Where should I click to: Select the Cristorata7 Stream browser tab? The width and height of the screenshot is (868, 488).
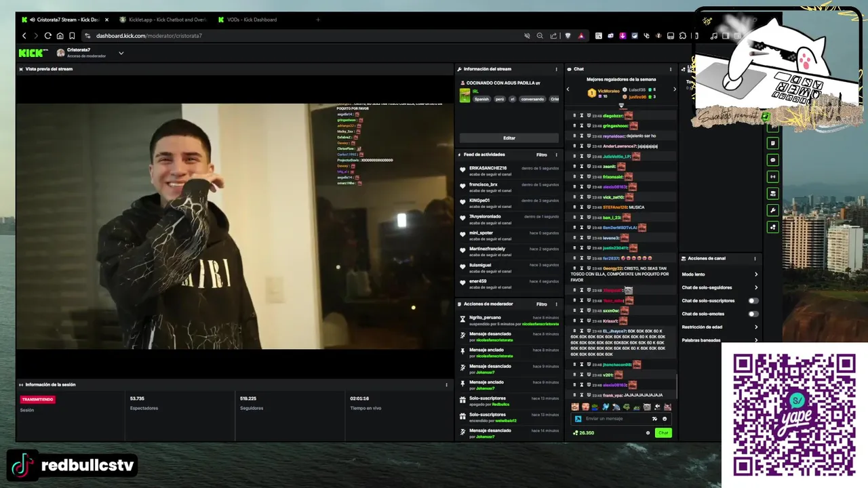(x=65, y=20)
